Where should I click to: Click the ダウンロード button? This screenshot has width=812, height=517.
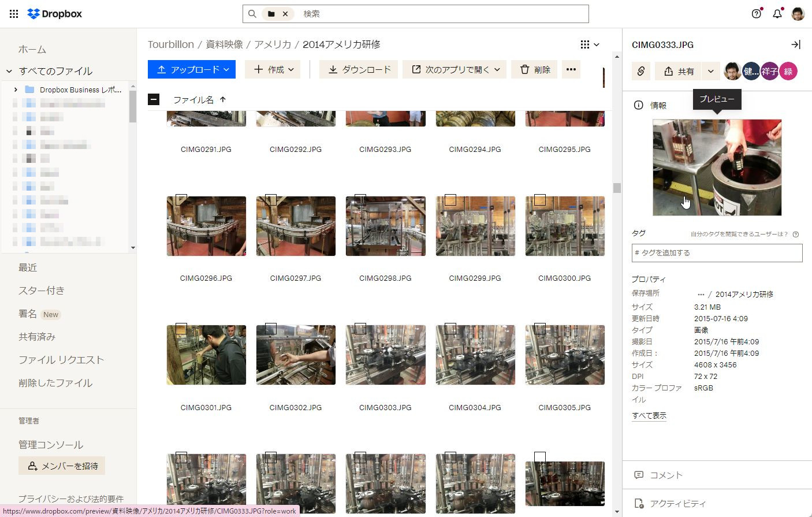[x=359, y=69]
